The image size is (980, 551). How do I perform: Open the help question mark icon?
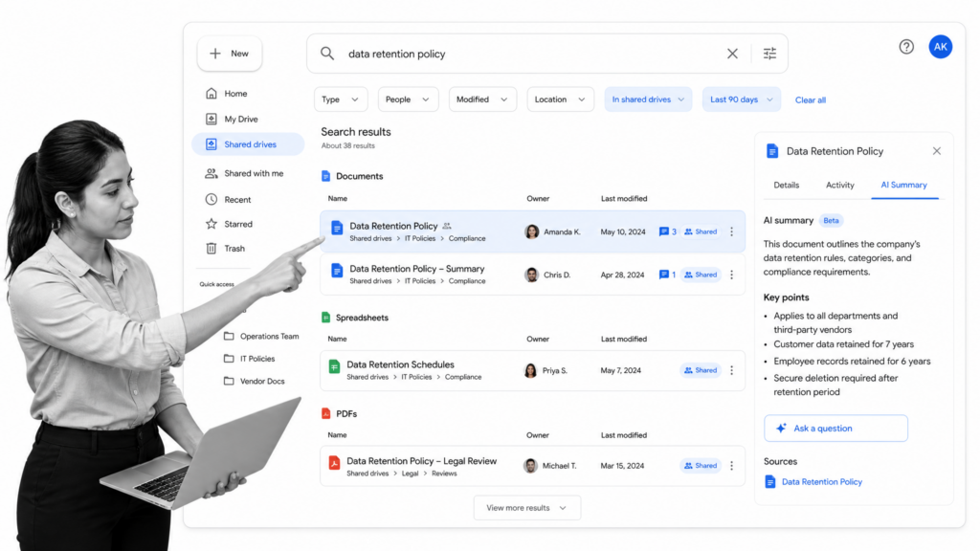(906, 47)
